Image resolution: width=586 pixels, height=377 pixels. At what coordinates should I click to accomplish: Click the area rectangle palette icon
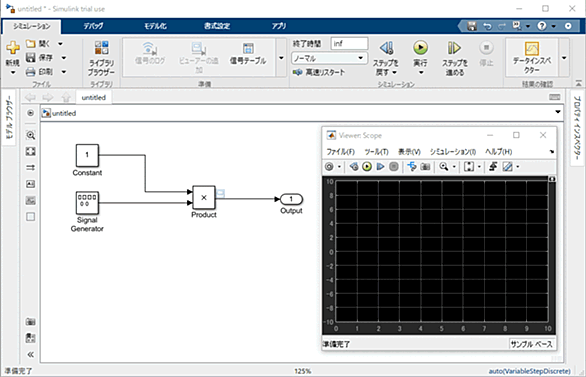(x=31, y=217)
